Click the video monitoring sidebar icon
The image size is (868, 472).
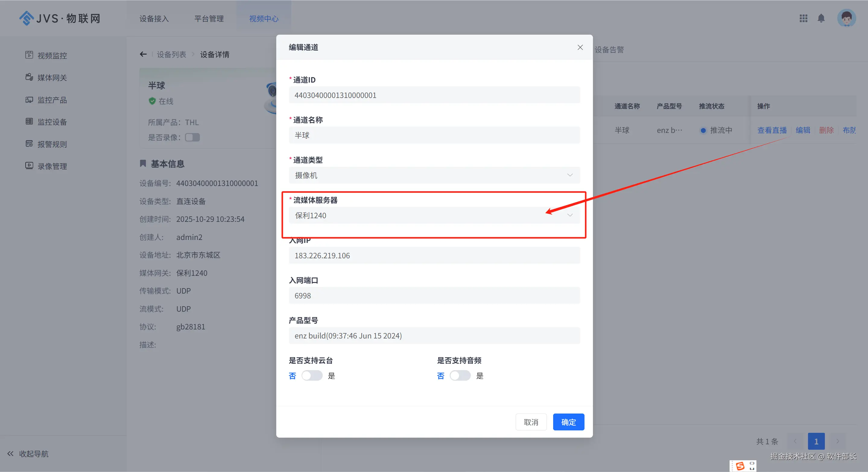pyautogui.click(x=29, y=55)
